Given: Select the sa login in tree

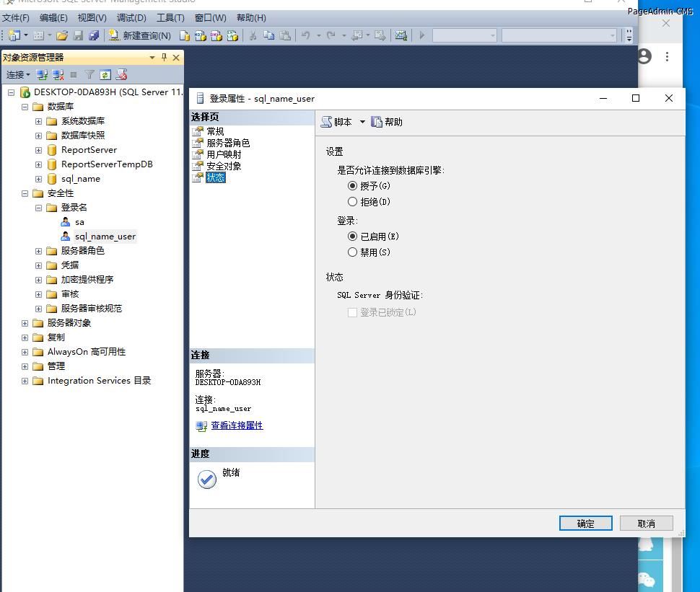Looking at the screenshot, I should click(x=79, y=222).
